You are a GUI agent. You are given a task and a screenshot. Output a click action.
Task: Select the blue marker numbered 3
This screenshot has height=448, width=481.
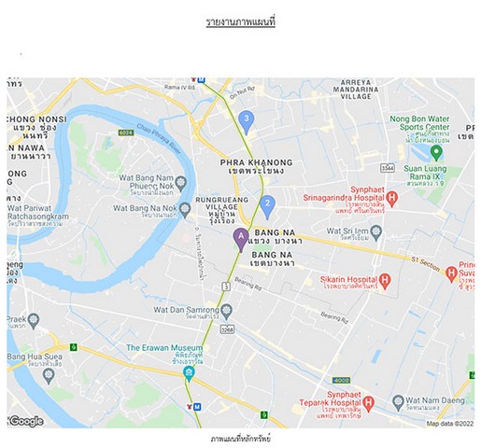point(247,122)
